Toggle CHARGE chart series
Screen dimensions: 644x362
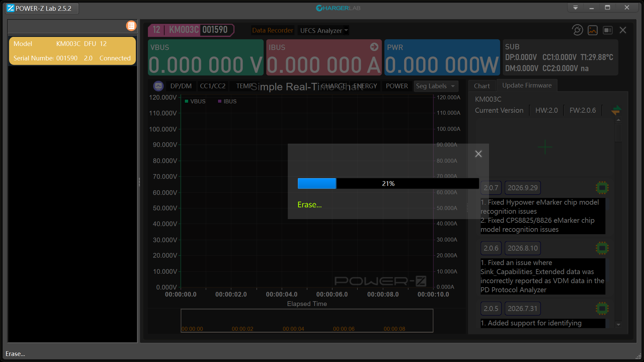point(333,86)
